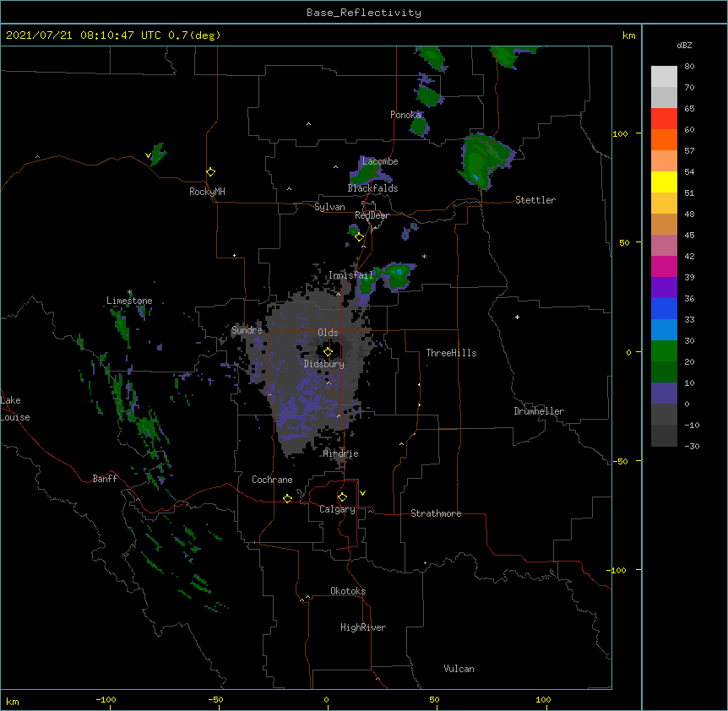
Task: Click the Lake Louise label
Action: 15,409
